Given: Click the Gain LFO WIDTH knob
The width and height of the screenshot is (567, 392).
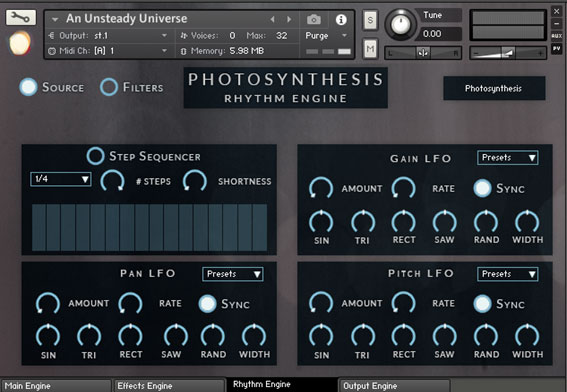Looking at the screenshot, I should pos(527,221).
